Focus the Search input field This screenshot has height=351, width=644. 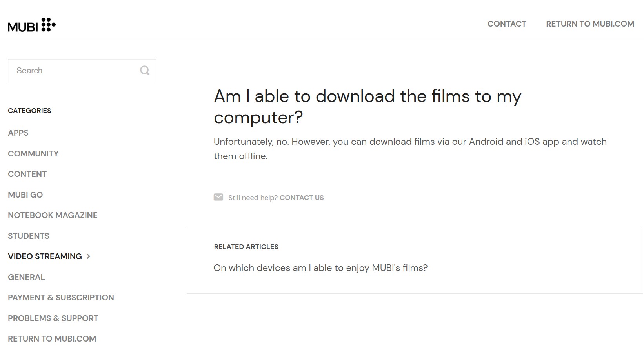pyautogui.click(x=82, y=71)
